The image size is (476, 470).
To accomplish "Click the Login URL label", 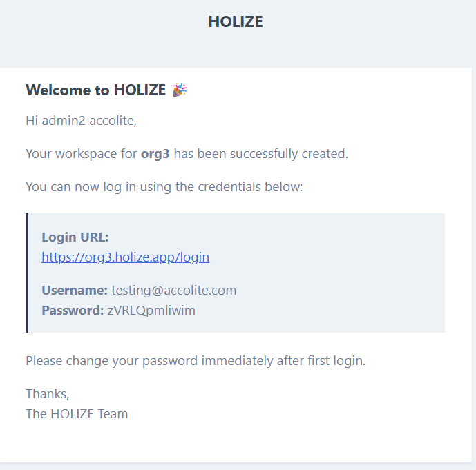I will point(75,237).
